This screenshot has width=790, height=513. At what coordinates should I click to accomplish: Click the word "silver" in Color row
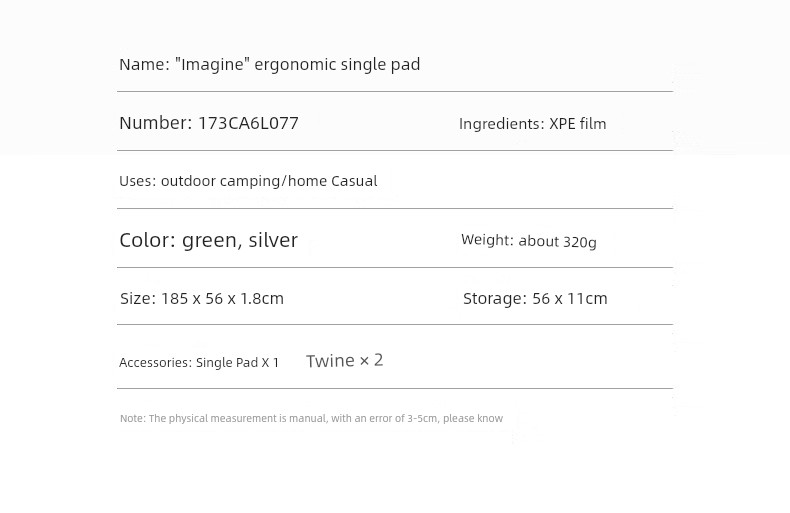273,240
